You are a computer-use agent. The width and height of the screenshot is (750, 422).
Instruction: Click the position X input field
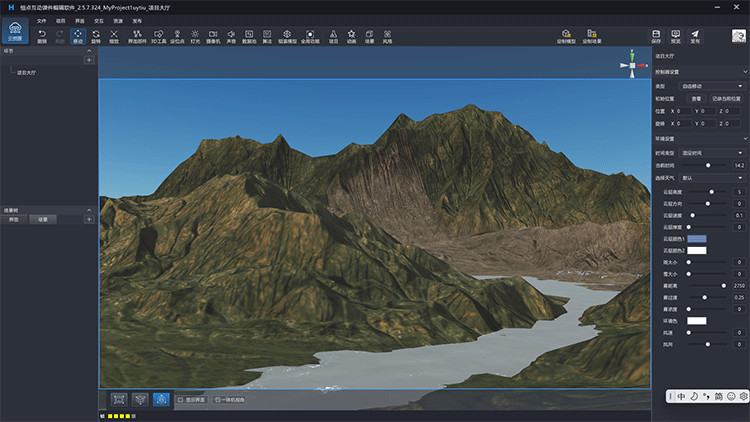point(683,111)
